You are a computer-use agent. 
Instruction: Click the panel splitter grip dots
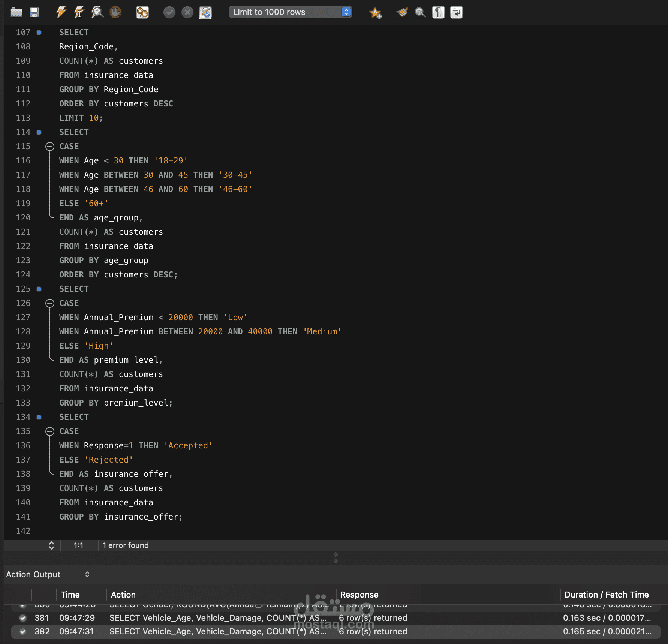(x=336, y=558)
